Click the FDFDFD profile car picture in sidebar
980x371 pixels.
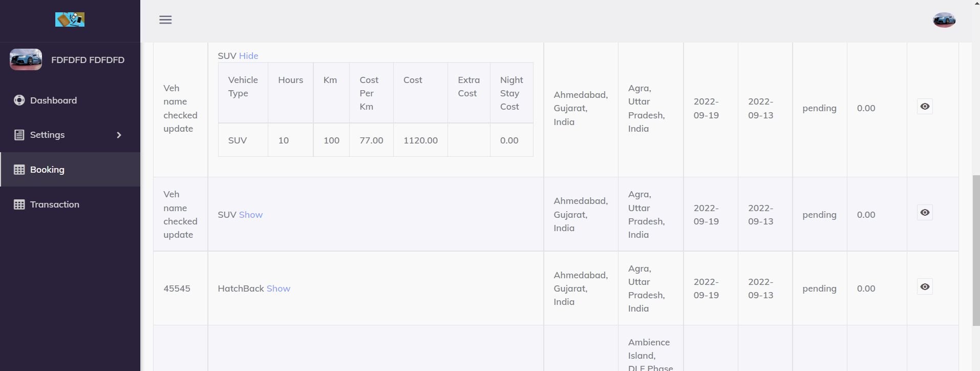coord(26,59)
